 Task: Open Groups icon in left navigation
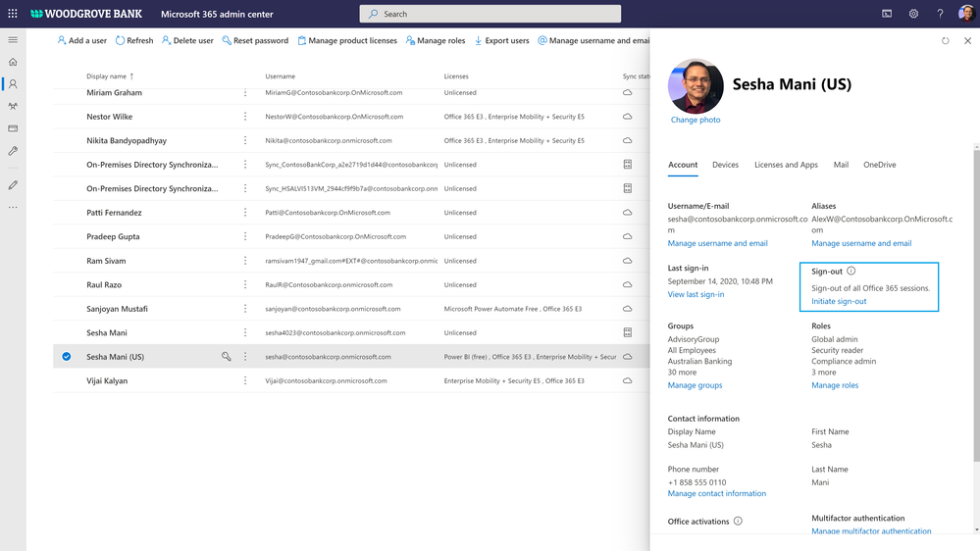click(x=13, y=106)
